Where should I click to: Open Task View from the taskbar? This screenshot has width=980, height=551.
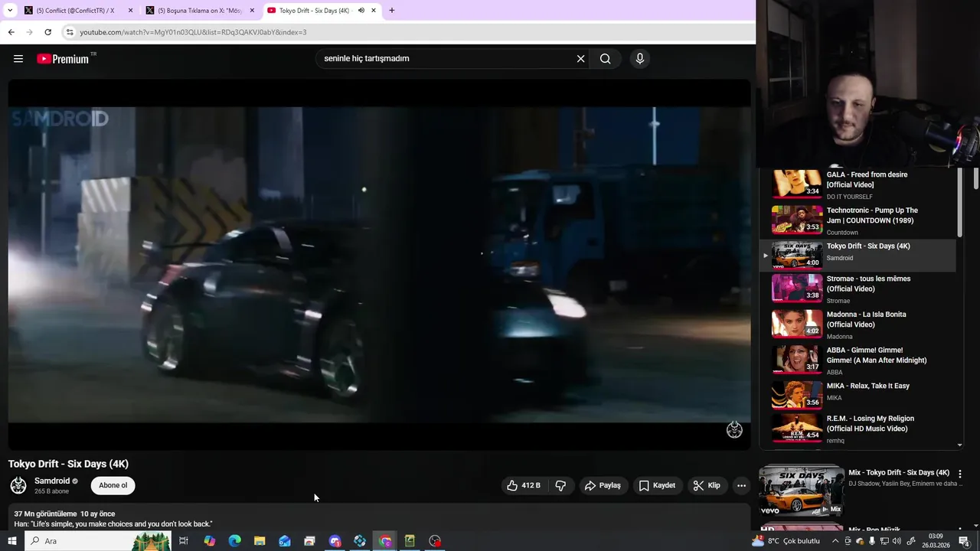184,541
